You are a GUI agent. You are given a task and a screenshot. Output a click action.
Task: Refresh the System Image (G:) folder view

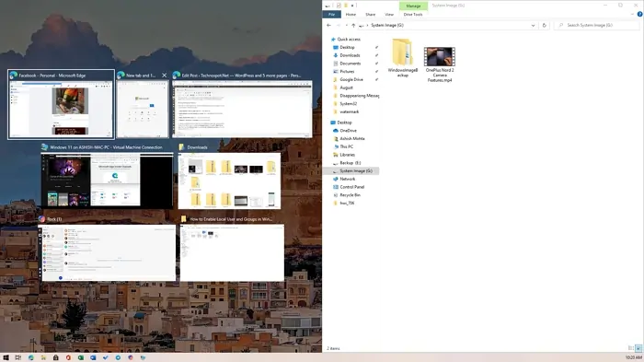pyautogui.click(x=545, y=25)
